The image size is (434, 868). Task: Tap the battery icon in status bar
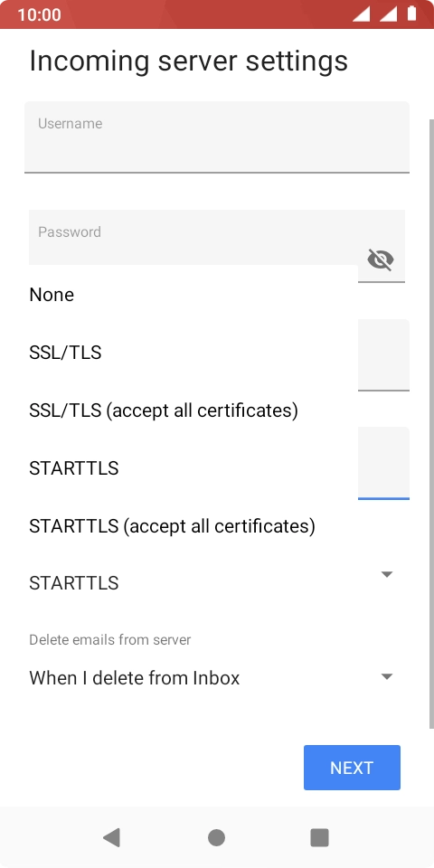[411, 14]
